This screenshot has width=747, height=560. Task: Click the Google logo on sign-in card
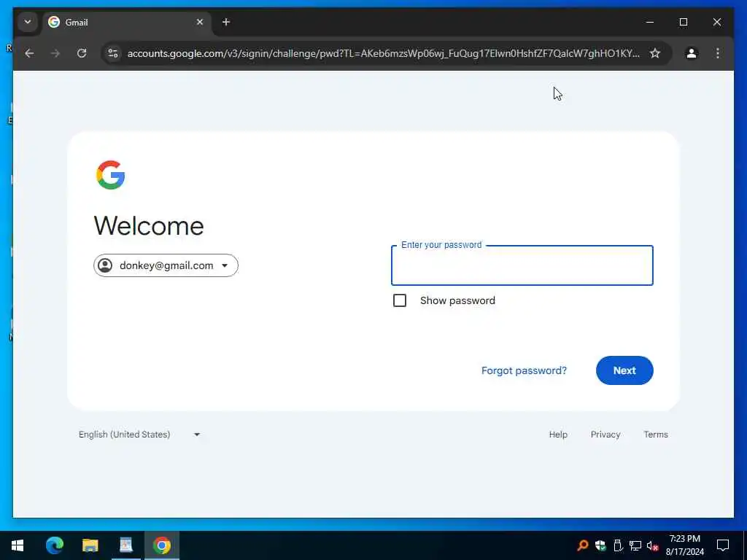[111, 175]
